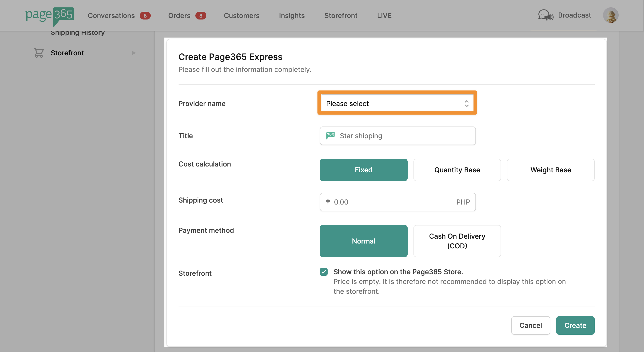Image resolution: width=644 pixels, height=352 pixels.
Task: Click the 365 icon in Title field
Action: click(330, 135)
